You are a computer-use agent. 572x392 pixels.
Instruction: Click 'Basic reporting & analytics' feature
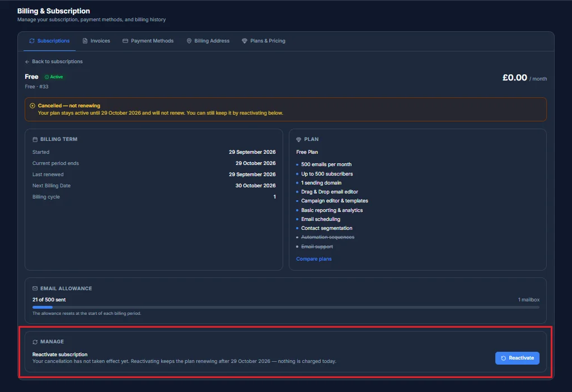point(332,211)
